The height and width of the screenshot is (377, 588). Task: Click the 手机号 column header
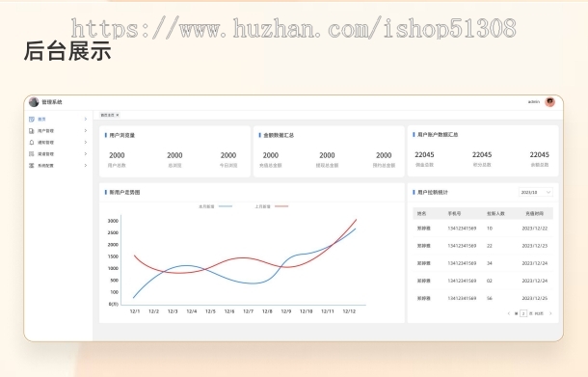tap(454, 213)
